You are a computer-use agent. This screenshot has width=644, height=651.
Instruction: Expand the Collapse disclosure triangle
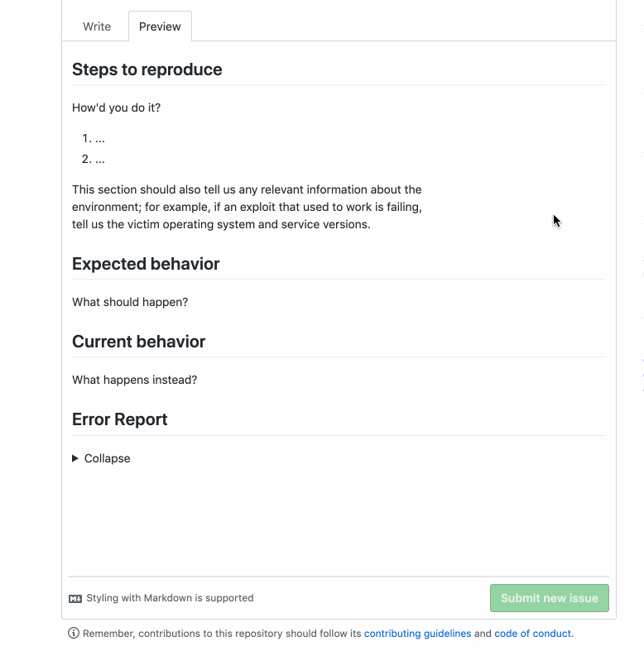pyautogui.click(x=75, y=458)
